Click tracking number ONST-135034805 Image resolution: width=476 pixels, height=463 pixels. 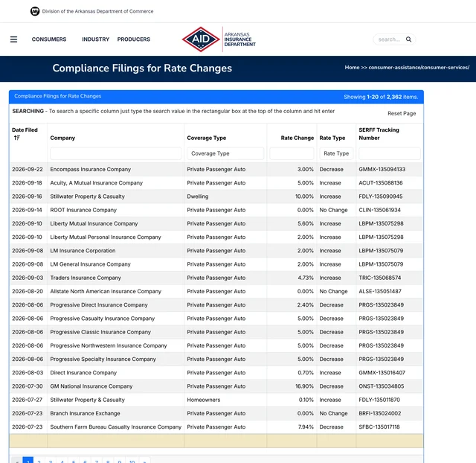pyautogui.click(x=382, y=386)
